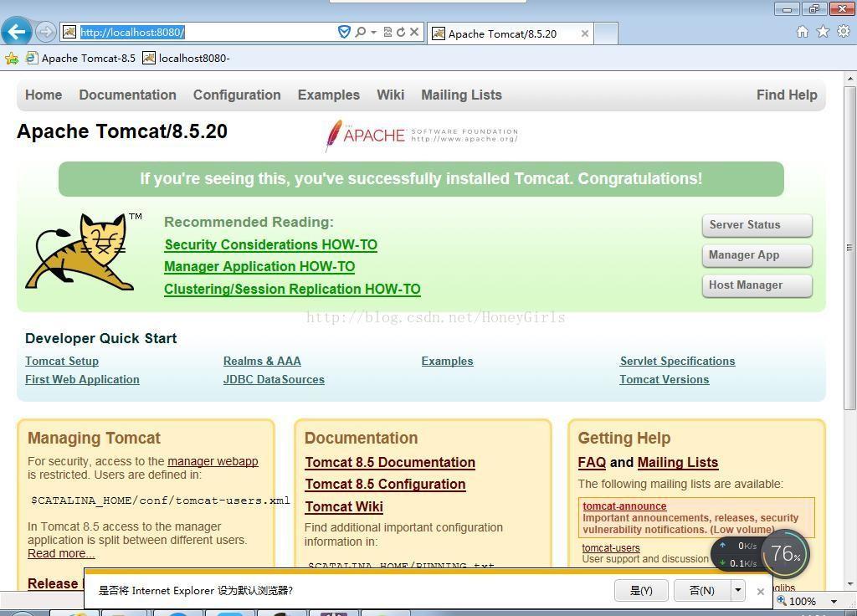Dismiss the default browser notification bar

760,591
